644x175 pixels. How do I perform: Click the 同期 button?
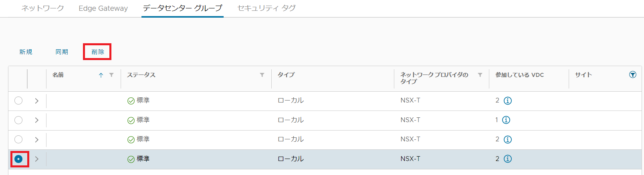(x=62, y=52)
